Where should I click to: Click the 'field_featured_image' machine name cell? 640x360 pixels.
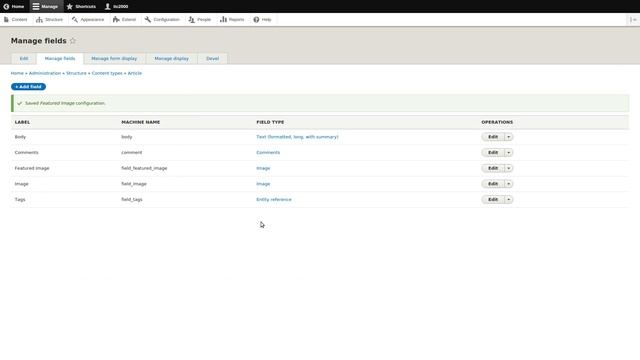[x=144, y=168]
